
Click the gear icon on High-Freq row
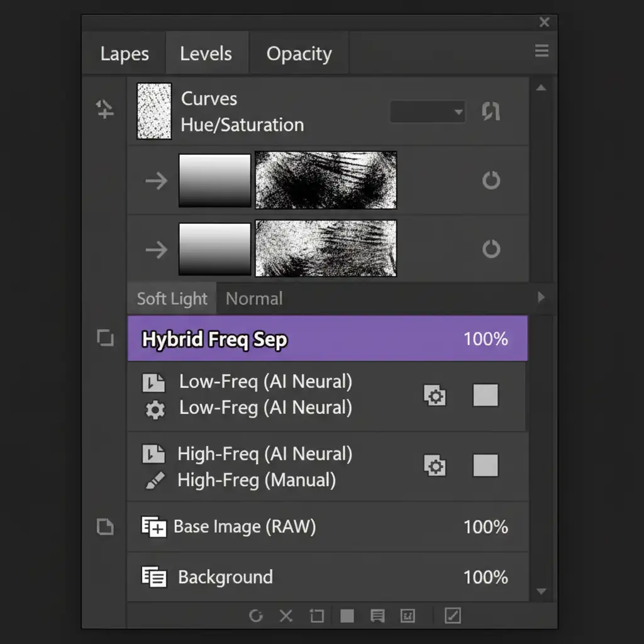(435, 466)
